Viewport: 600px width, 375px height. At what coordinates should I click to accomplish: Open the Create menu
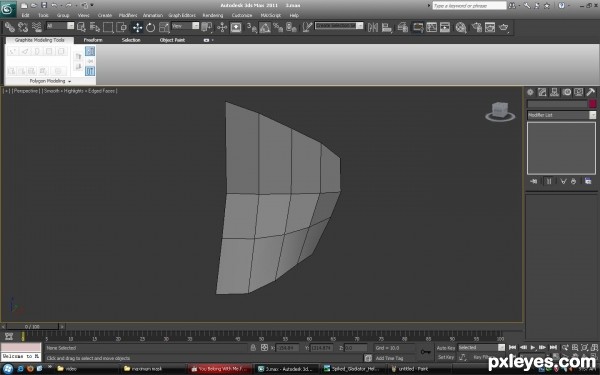coord(104,15)
